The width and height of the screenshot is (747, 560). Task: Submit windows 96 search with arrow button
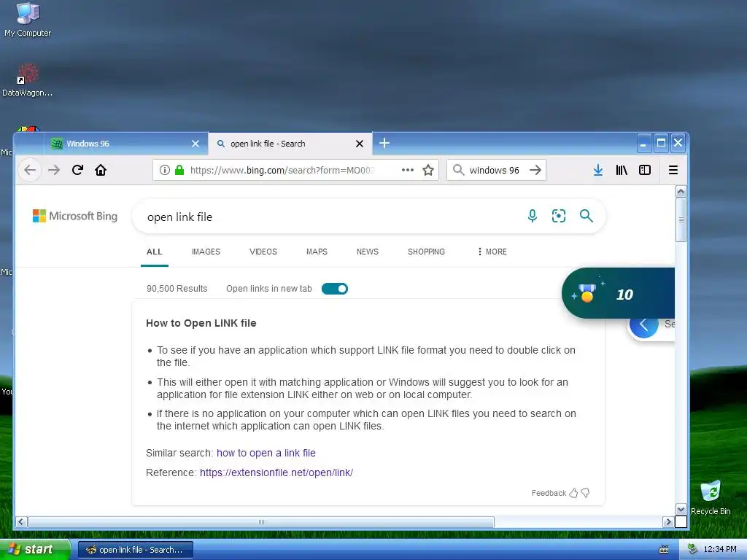(x=535, y=170)
